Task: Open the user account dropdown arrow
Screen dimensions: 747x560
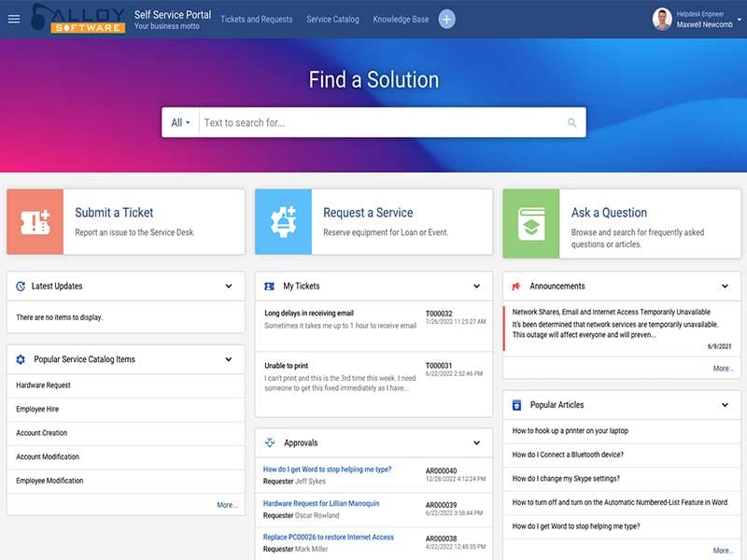Action: tap(740, 20)
